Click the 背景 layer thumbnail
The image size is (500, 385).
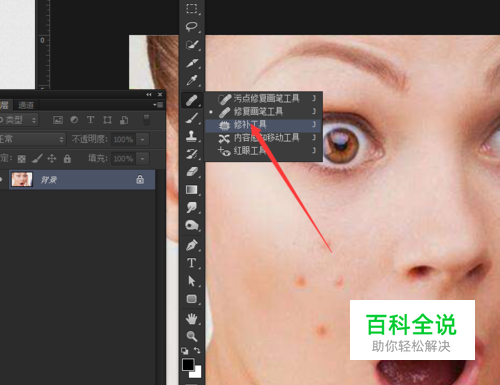22,180
